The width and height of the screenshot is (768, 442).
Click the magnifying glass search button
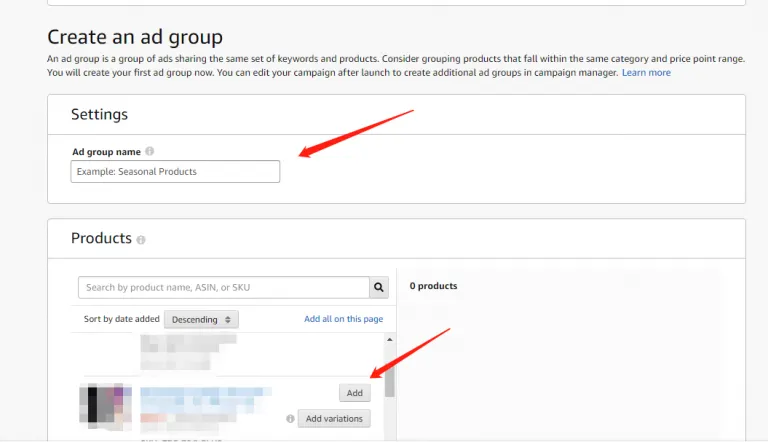point(379,288)
